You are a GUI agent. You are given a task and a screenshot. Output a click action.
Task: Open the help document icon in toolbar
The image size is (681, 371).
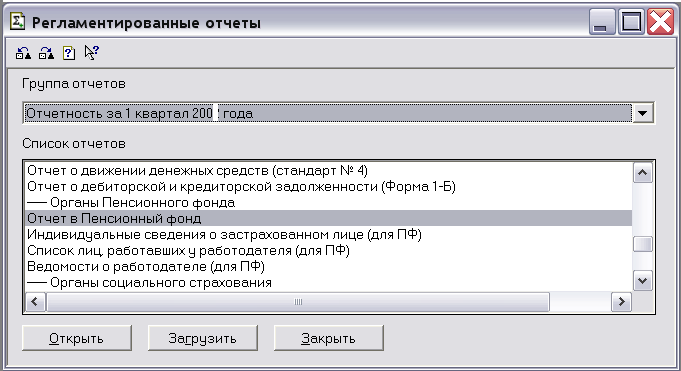click(x=69, y=53)
